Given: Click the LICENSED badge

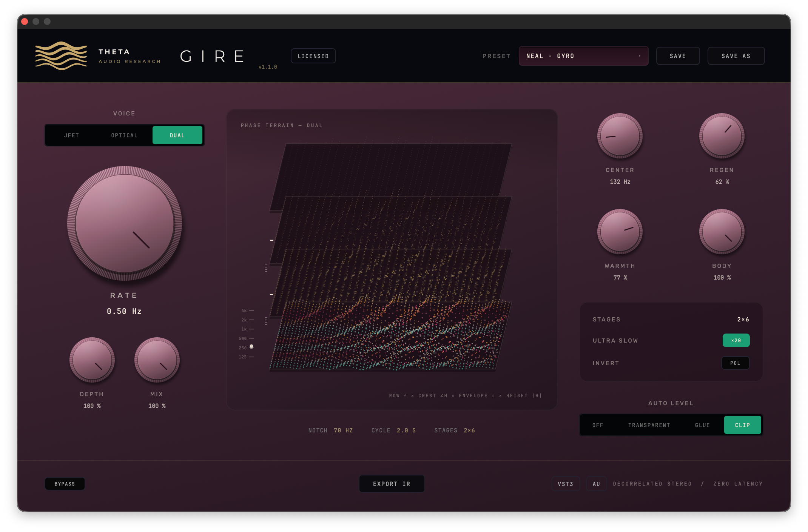Looking at the screenshot, I should coord(313,56).
